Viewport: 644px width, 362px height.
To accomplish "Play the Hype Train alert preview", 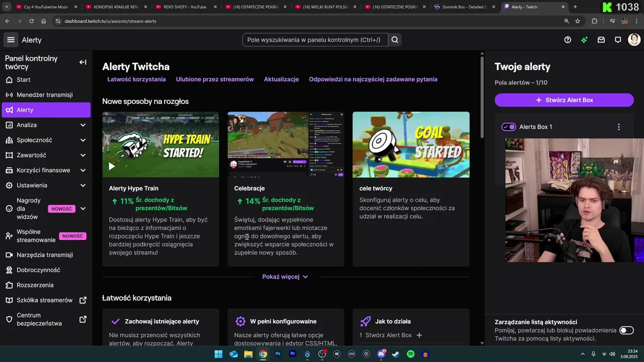I will [112, 166].
